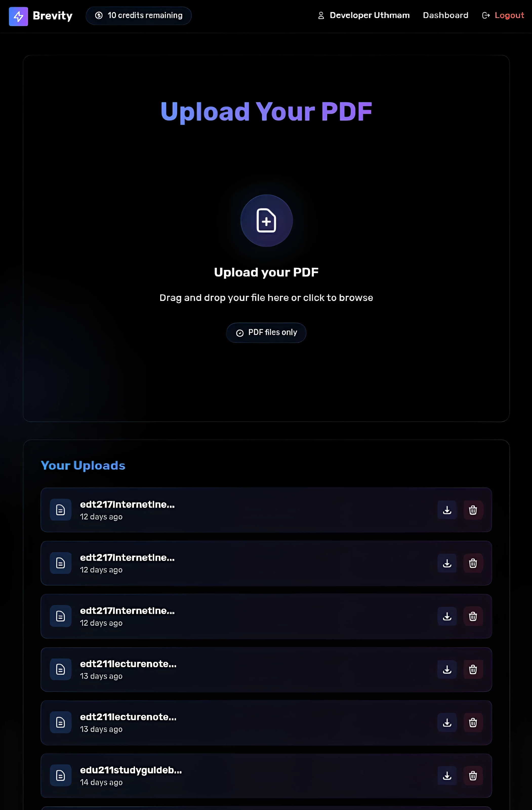Image resolution: width=532 pixels, height=810 pixels.
Task: Click the upload file-plus icon in the circle
Action: pyautogui.click(x=266, y=221)
